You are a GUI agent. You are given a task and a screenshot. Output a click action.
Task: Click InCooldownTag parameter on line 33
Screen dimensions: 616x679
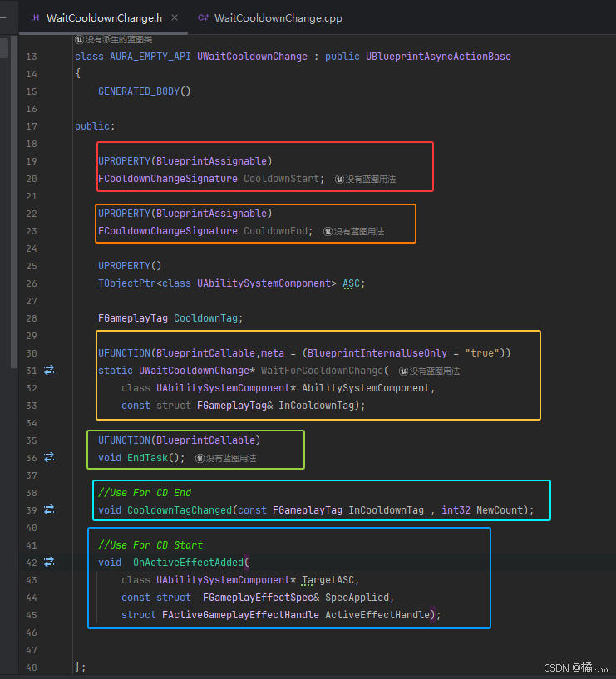click(316, 406)
